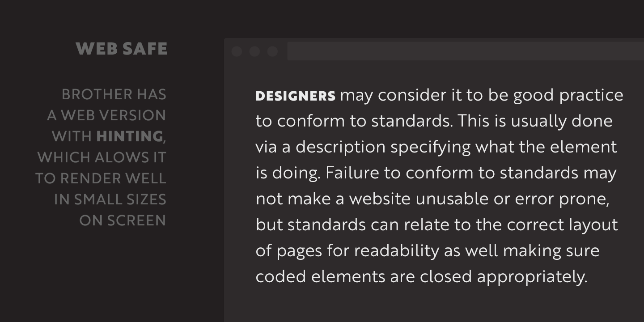Screen dimensions: 644x322
Task: Click the text BROTHER HAS
Action: 114,94
